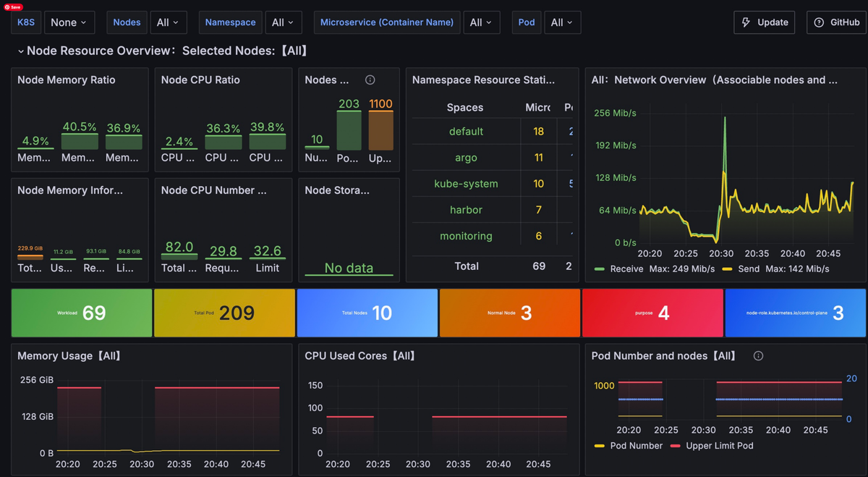Open the Microservice container name All dropdown

(x=481, y=22)
